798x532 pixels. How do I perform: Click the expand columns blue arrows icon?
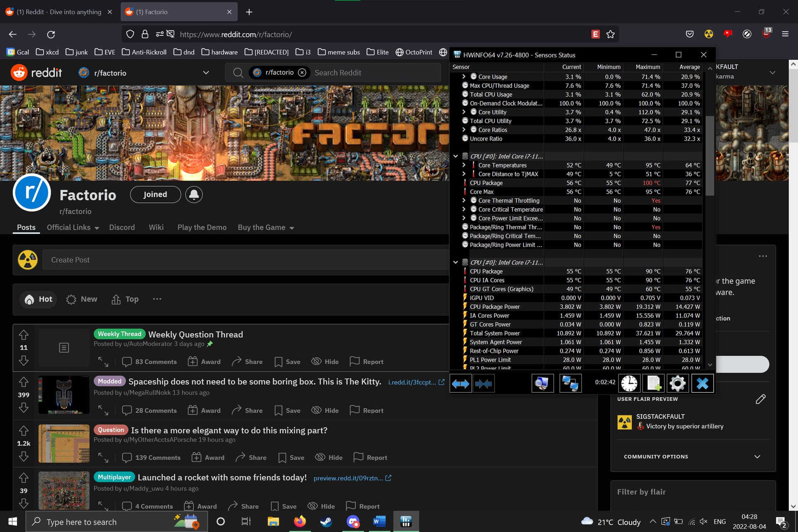(461, 383)
